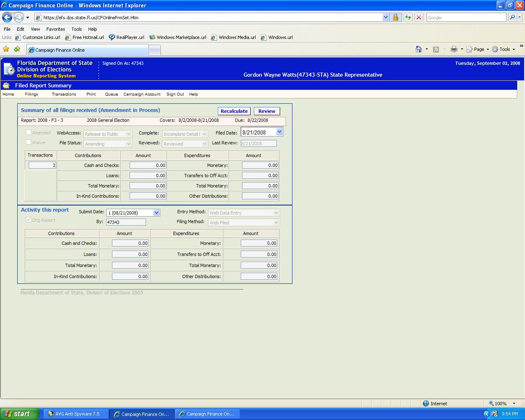This screenshot has width=525, height=420.
Task: Open RealPlayer.url link
Action: click(x=126, y=37)
